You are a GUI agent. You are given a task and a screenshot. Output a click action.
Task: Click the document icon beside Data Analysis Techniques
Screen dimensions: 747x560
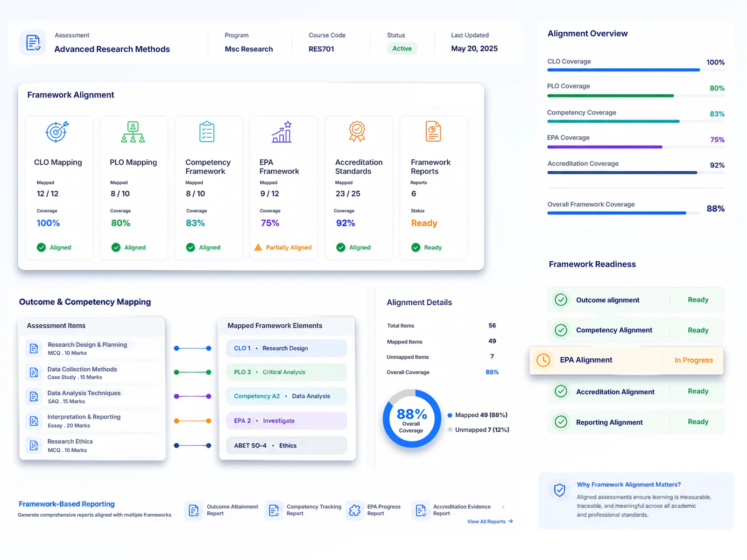point(34,397)
